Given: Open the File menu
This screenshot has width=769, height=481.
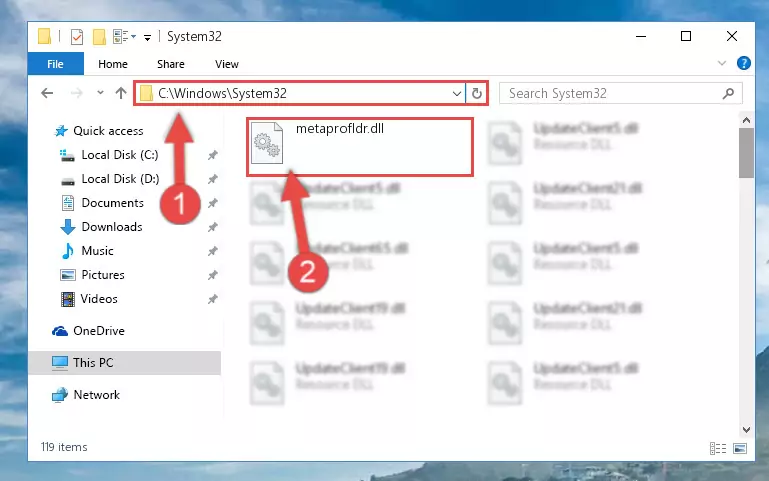Looking at the screenshot, I should [55, 64].
